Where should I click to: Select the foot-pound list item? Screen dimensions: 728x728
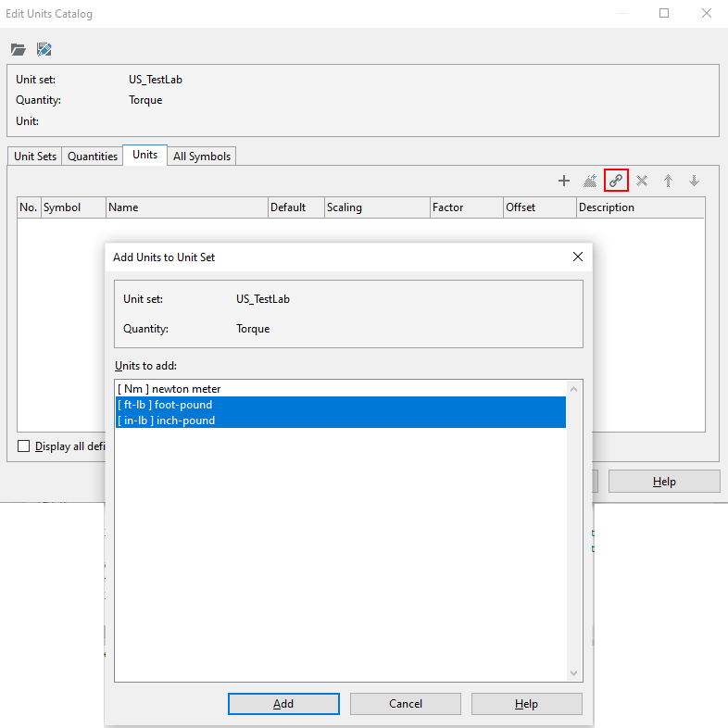coord(165,405)
